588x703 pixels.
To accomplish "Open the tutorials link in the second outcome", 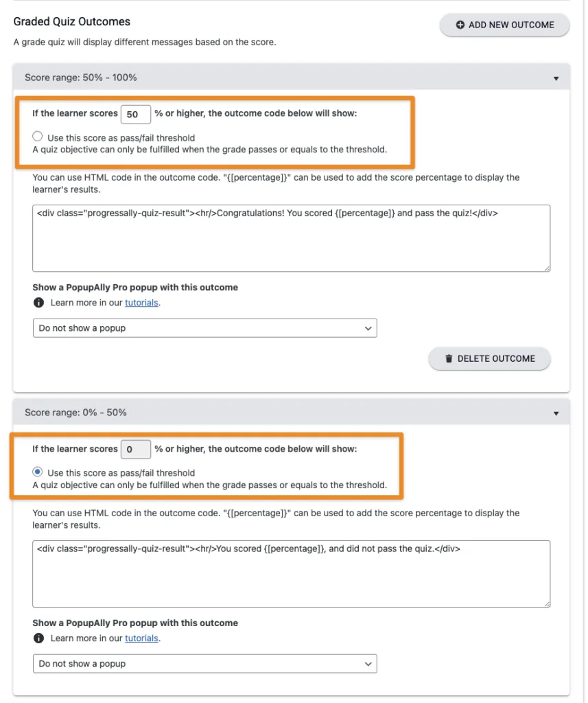I will click(x=141, y=638).
